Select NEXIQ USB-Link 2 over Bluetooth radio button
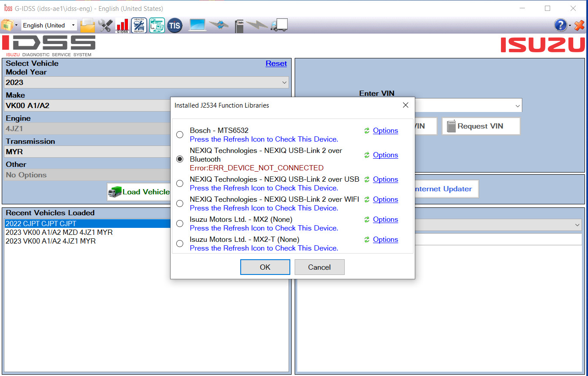 click(x=180, y=159)
